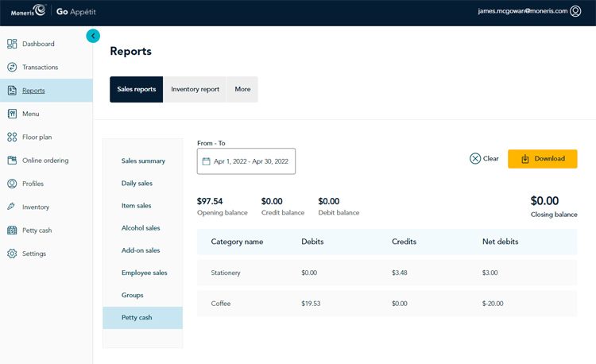Open the Reports link in sidebar
Viewport: 596px width, 364px height.
[33, 91]
